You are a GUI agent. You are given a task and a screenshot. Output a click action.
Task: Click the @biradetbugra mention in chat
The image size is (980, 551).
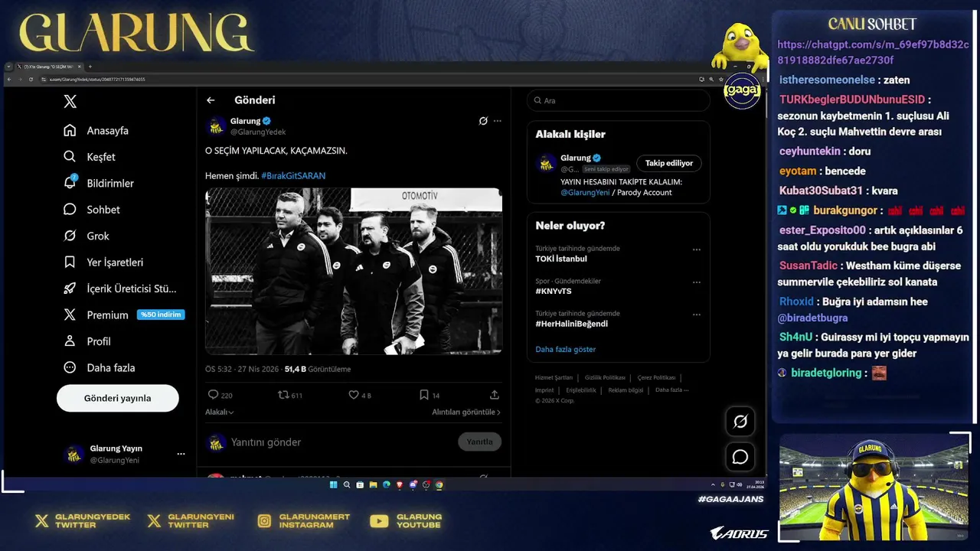click(812, 318)
